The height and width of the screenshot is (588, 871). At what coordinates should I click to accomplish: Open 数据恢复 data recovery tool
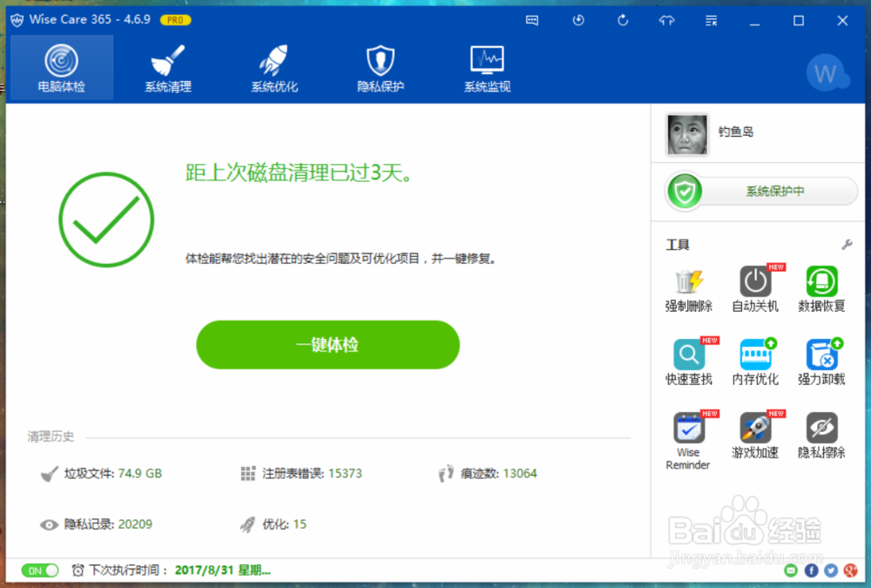point(821,290)
